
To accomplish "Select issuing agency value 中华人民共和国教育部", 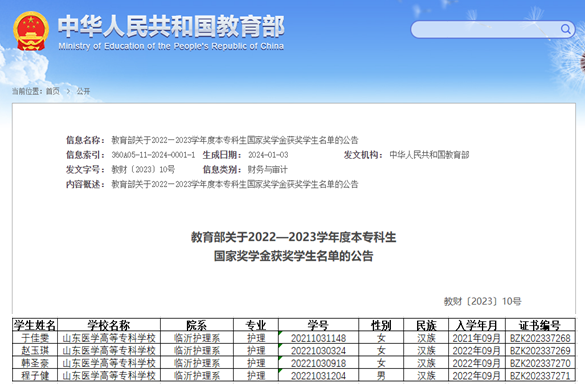I will click(x=429, y=155).
